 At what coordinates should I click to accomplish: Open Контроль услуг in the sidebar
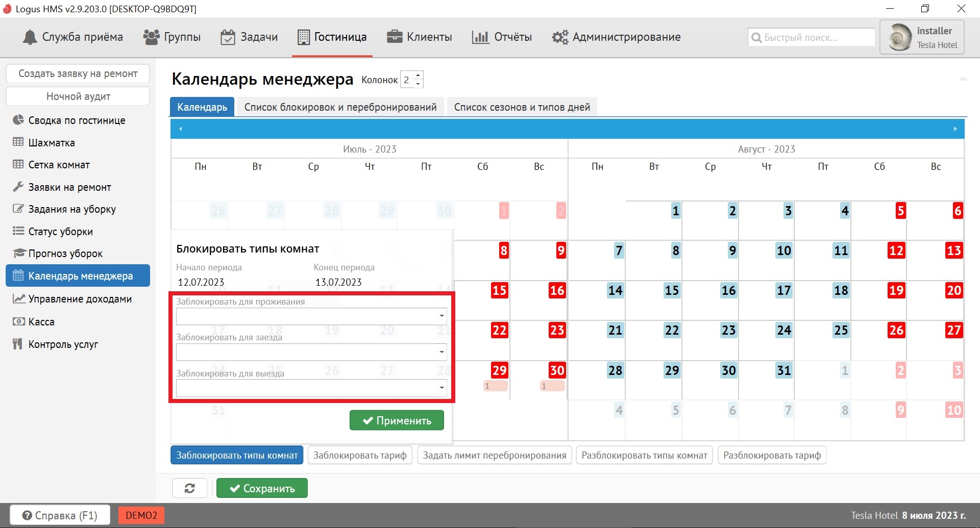pyautogui.click(x=63, y=344)
